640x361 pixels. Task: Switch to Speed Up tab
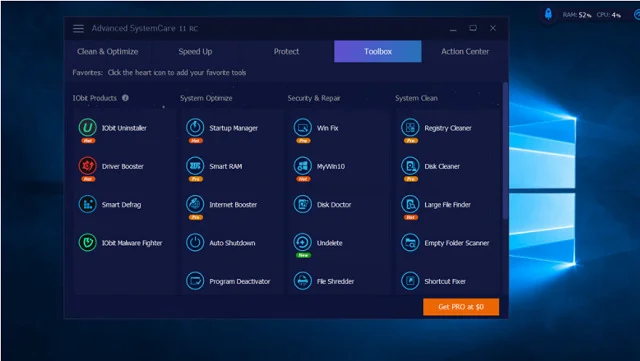(x=195, y=51)
